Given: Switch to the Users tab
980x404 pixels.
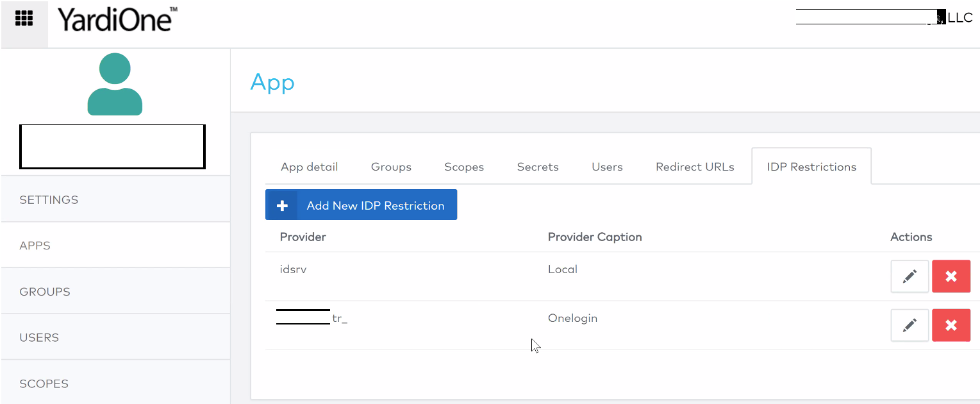Looking at the screenshot, I should click(606, 166).
